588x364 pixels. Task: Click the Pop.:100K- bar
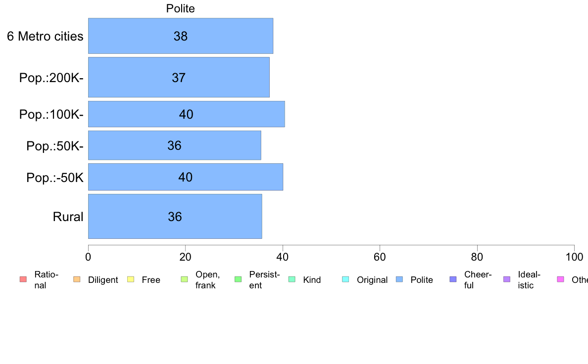click(x=187, y=114)
